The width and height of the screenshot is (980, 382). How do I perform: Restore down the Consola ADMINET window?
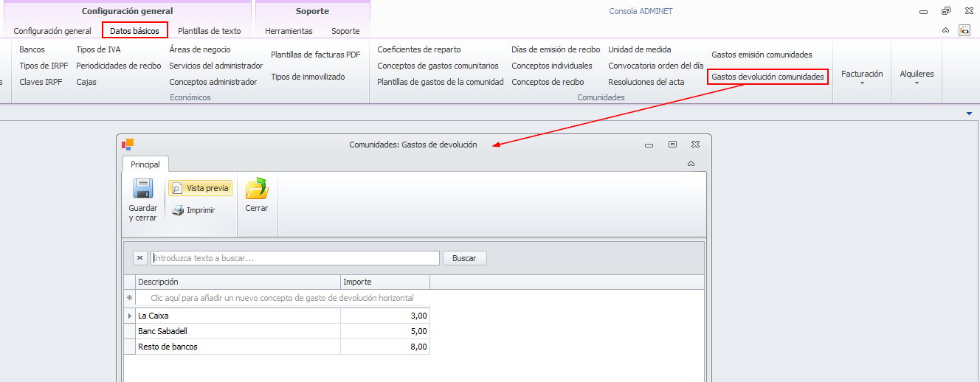pos(946,11)
